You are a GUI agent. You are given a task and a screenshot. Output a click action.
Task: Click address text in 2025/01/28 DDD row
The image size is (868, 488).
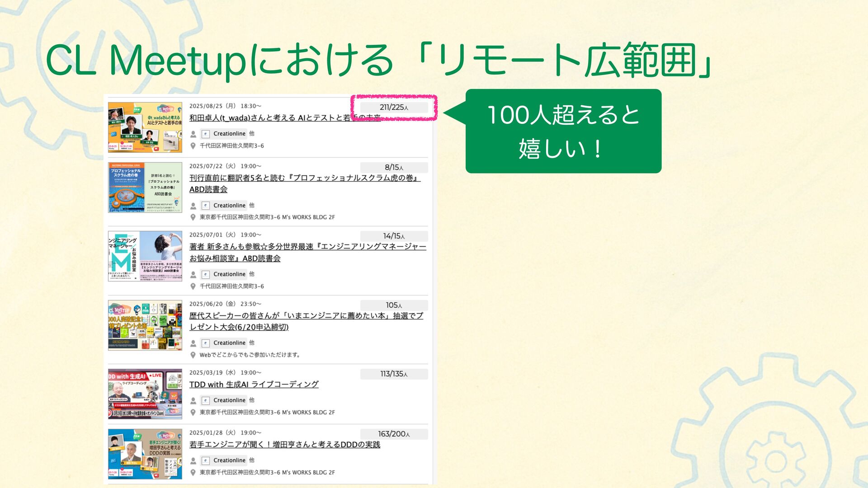pyautogui.click(x=267, y=473)
